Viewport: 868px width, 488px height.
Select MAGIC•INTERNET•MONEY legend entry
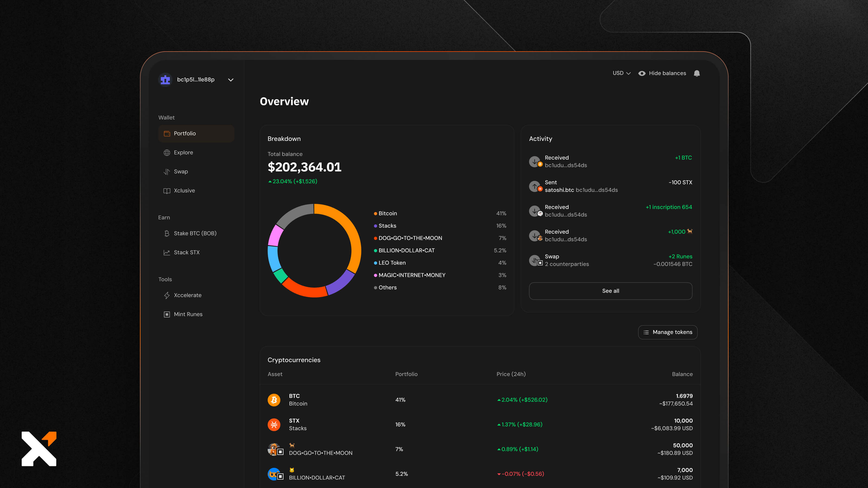point(440,275)
